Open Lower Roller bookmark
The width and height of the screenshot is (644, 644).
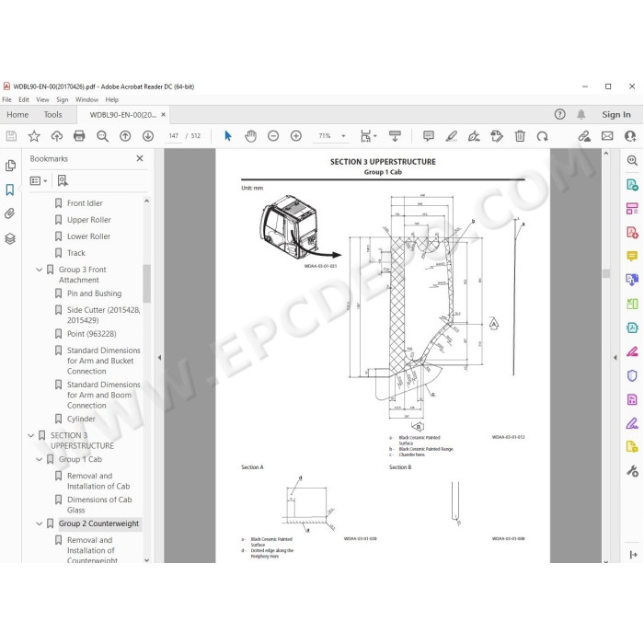88,236
